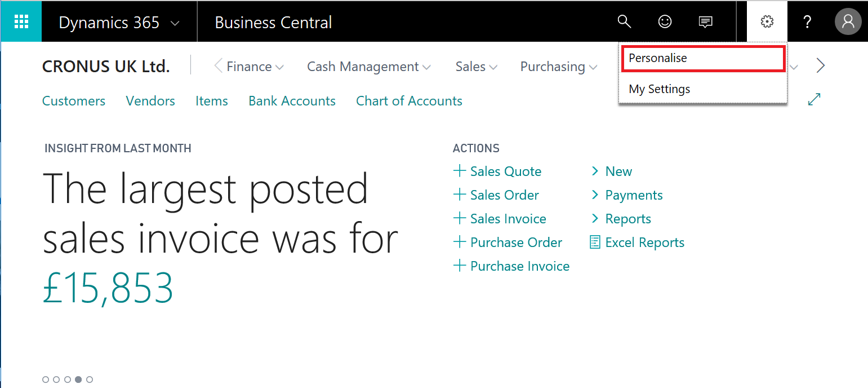Open the Dynamics 365 dropdown
868x388 pixels.
pyautogui.click(x=119, y=23)
